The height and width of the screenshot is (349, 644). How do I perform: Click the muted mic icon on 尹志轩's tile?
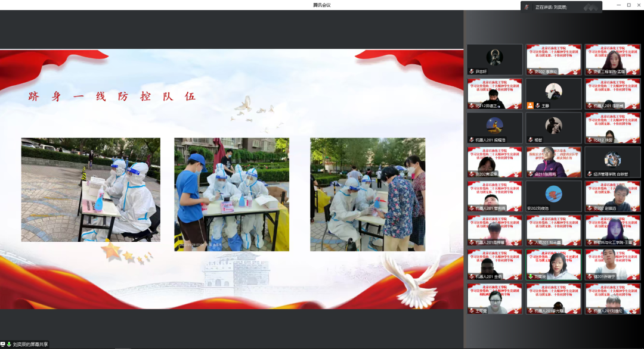471,71
